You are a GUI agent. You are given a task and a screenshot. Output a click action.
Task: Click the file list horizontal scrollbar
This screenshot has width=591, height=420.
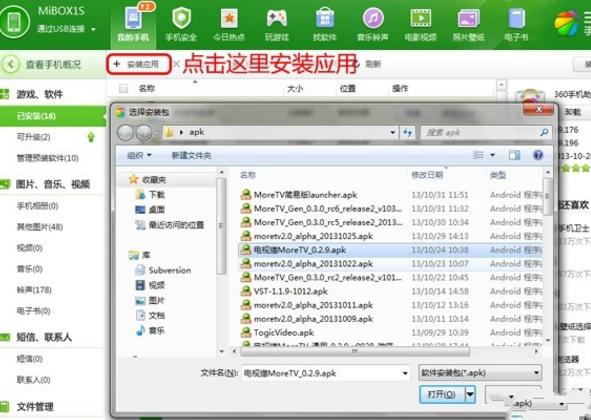[x=355, y=351]
